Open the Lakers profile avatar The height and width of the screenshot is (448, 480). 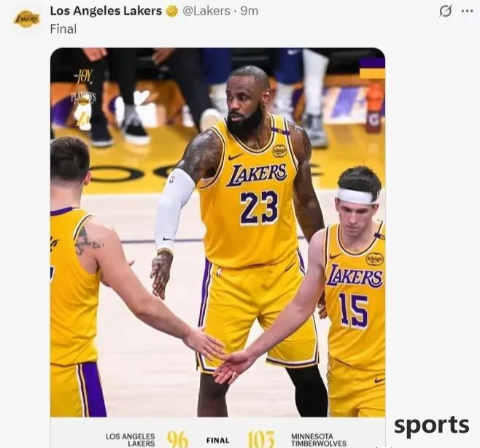click(27, 19)
